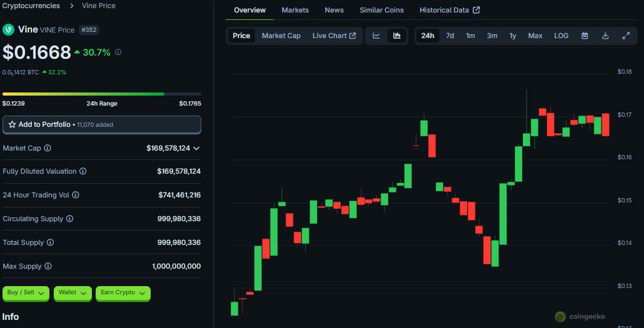The image size is (644, 328).
Task: Open the Overview tab
Action: [x=249, y=10]
